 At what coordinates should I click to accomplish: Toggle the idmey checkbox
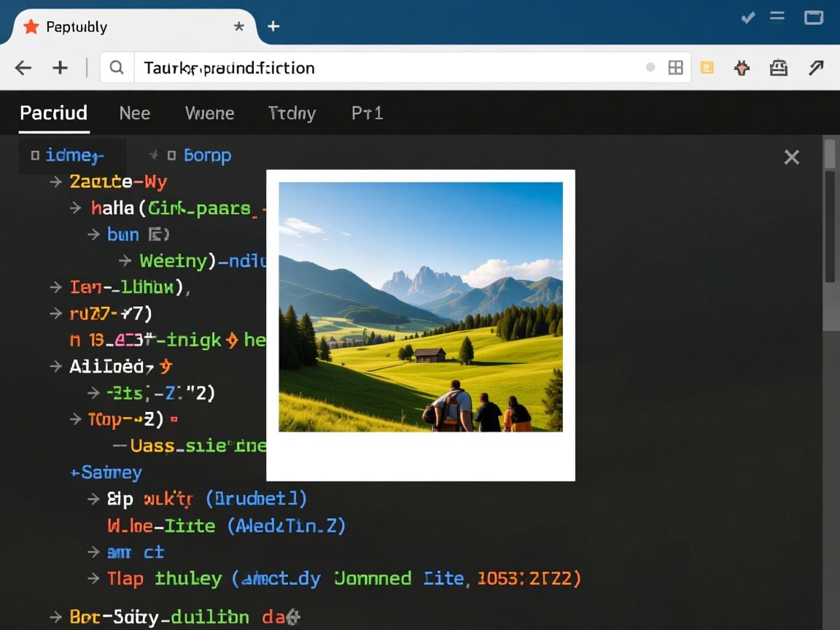35,155
